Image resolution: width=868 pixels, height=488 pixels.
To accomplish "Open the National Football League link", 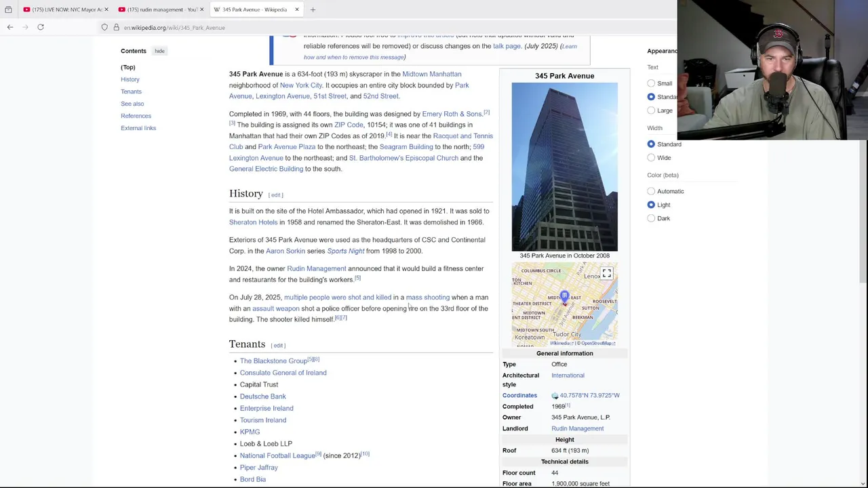I will 277,455.
